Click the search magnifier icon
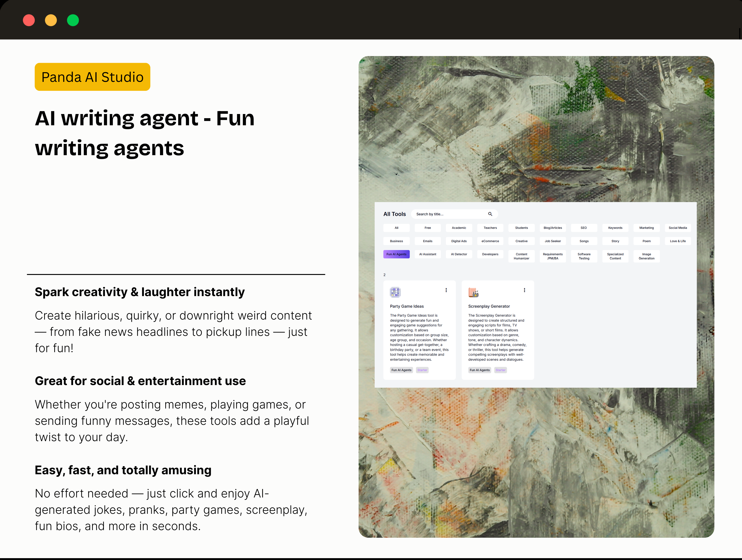Screen dimensions: 742x560 pyautogui.click(x=490, y=214)
